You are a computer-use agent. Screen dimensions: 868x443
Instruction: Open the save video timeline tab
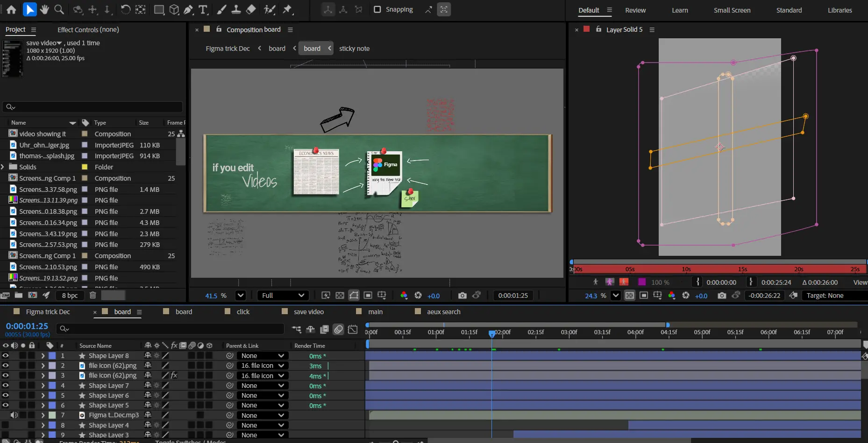point(308,312)
